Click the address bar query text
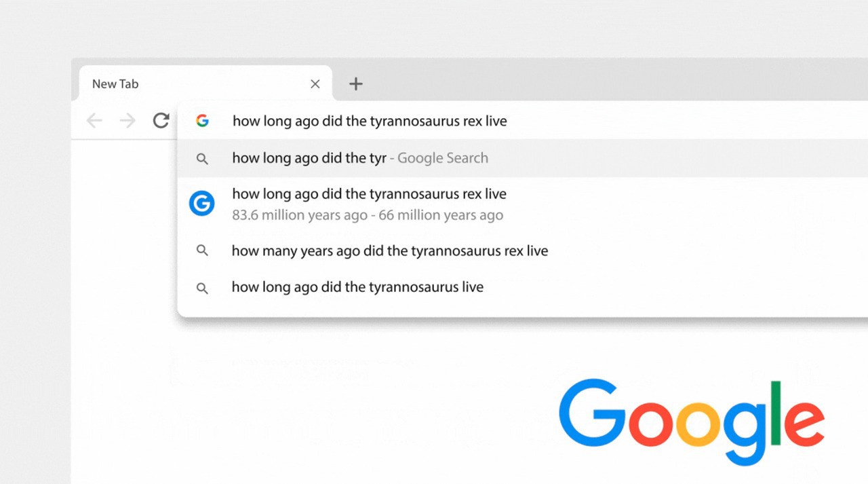Viewport: 868px width, 484px height. [x=370, y=122]
